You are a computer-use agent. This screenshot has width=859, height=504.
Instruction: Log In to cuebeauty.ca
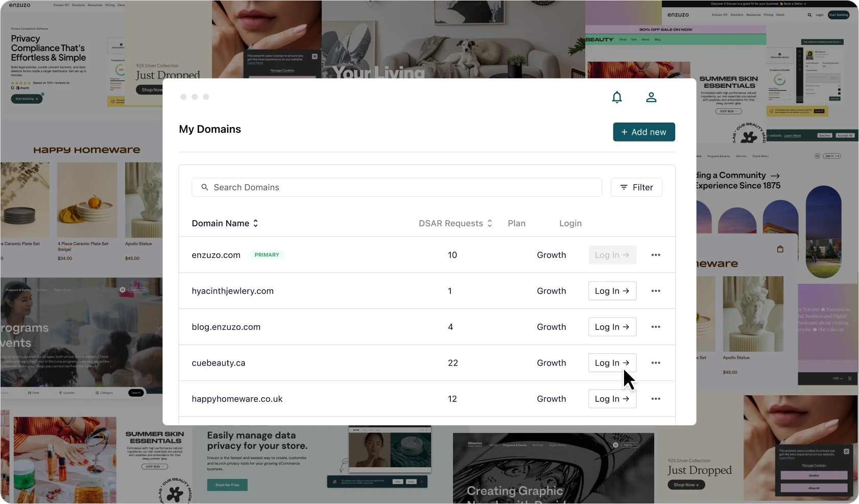coord(612,363)
